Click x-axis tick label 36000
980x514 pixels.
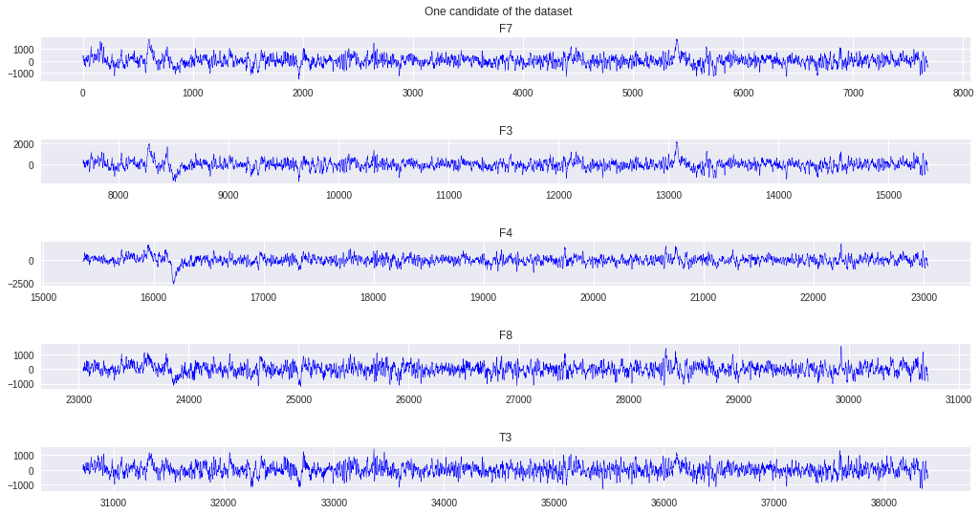pyautogui.click(x=664, y=503)
